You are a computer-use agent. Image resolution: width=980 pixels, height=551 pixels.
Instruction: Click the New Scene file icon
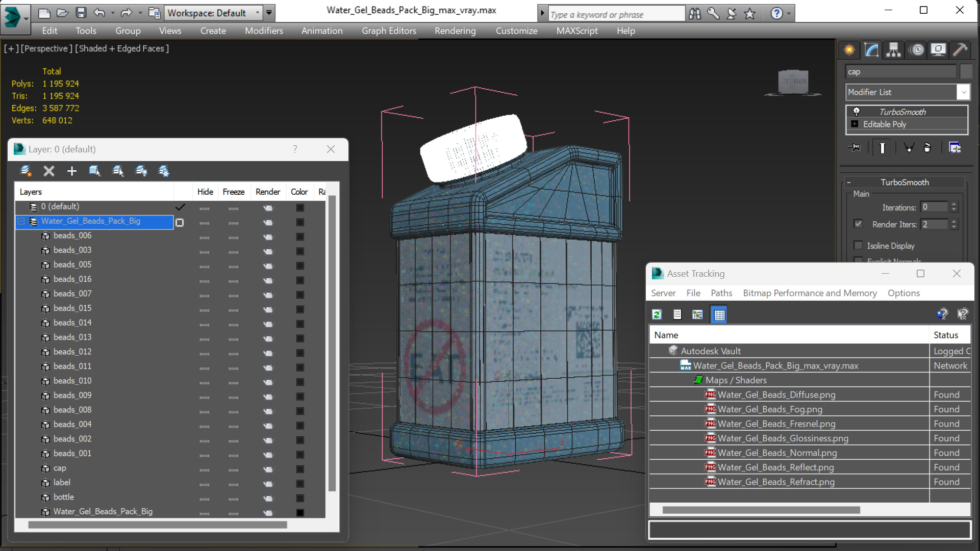coord(44,13)
